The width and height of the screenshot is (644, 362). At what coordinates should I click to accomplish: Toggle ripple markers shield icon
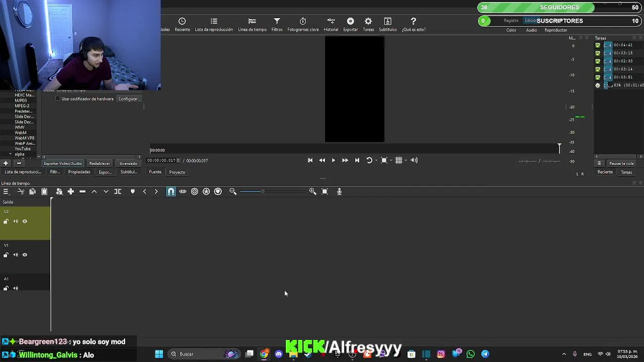click(218, 192)
